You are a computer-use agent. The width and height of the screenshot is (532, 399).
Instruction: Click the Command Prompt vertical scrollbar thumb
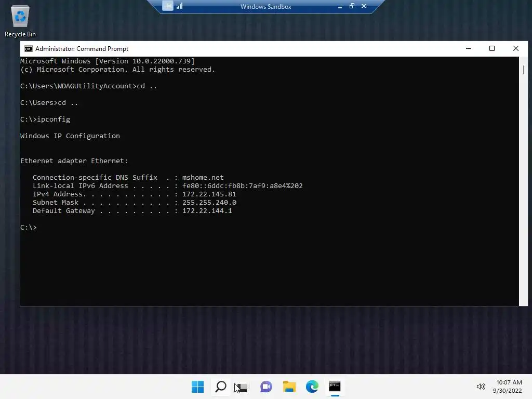pyautogui.click(x=524, y=70)
